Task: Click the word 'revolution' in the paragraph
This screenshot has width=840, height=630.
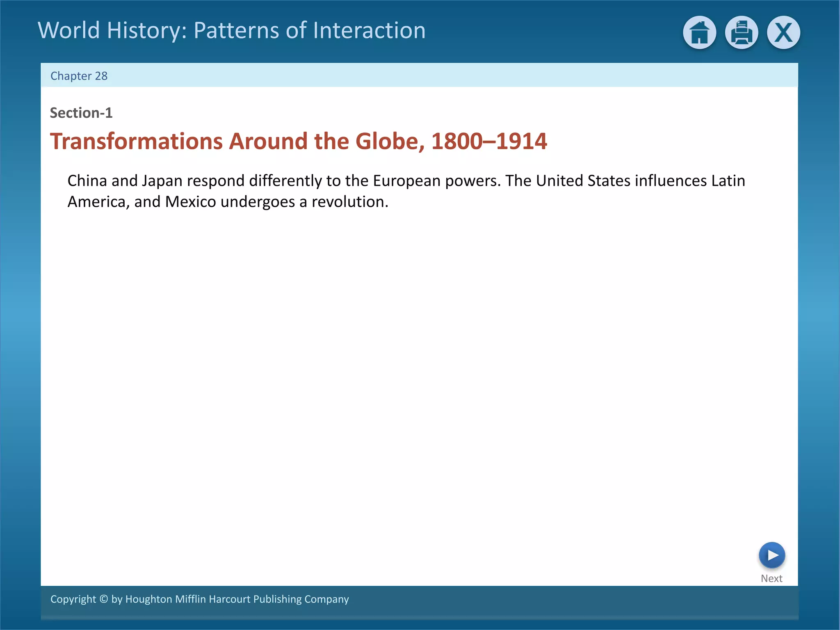Action: pos(348,202)
